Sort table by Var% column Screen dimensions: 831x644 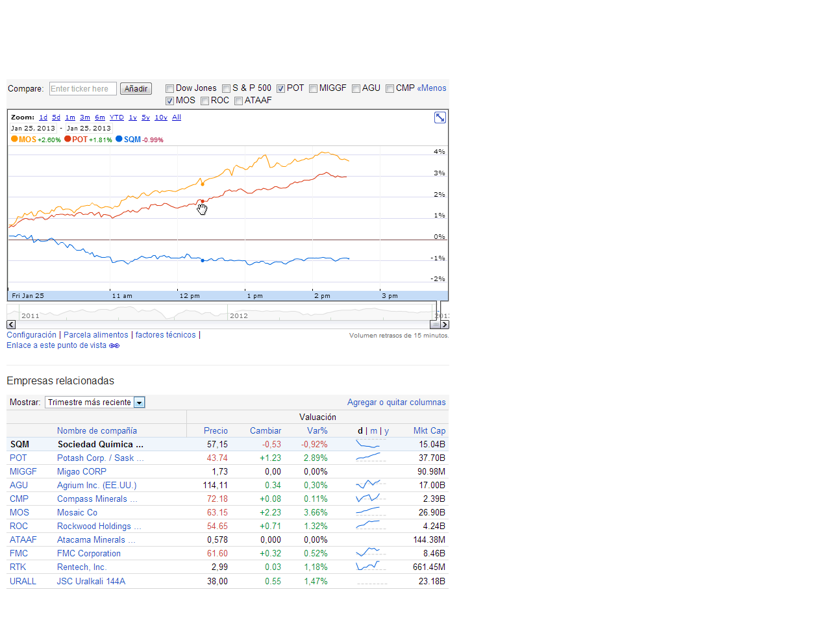(x=317, y=430)
